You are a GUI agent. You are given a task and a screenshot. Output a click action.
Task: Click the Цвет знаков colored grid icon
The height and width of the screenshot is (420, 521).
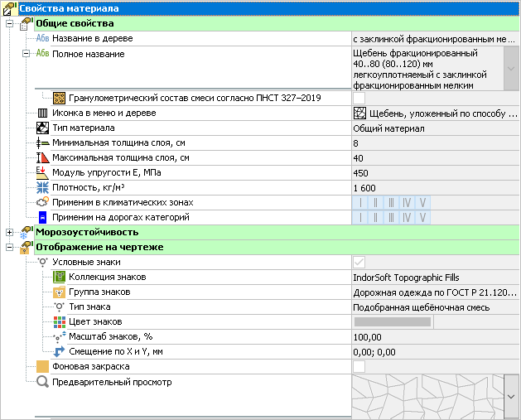pos(59,321)
